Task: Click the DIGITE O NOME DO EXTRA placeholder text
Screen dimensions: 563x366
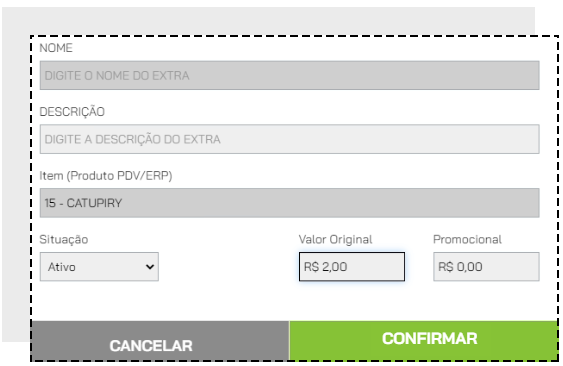Action: point(117,75)
